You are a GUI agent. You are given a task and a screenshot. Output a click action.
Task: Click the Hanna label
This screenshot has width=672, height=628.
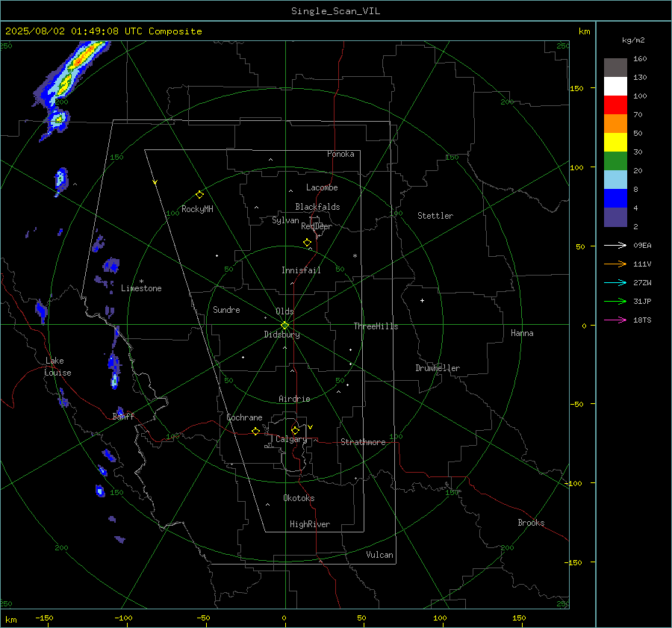click(522, 333)
